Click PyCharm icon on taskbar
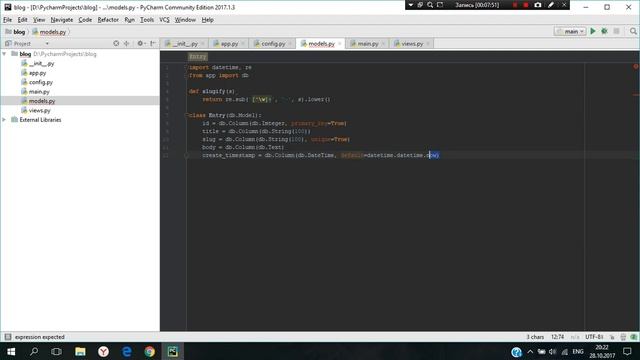Screen dimensions: 640x360 tap(173, 351)
